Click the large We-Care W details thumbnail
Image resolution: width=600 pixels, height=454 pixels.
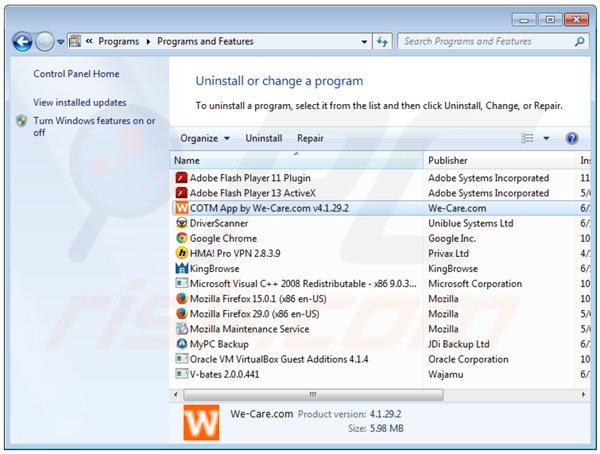click(201, 423)
